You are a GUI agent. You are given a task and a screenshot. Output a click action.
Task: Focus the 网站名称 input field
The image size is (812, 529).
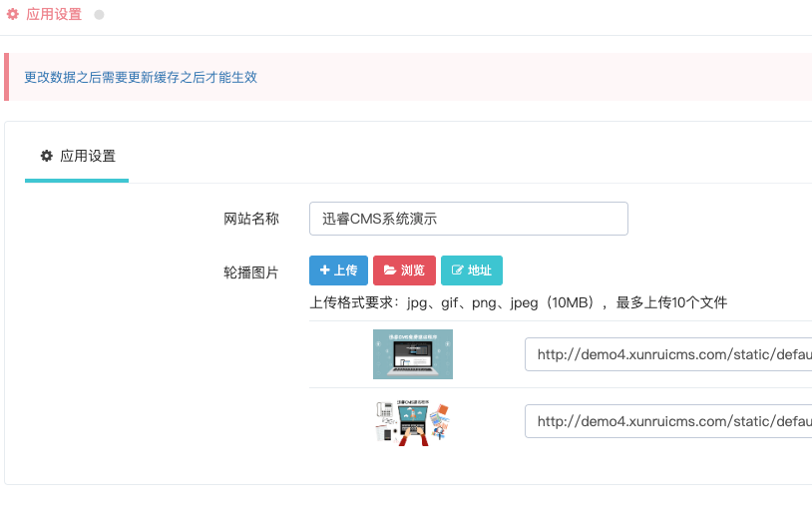[x=469, y=219]
